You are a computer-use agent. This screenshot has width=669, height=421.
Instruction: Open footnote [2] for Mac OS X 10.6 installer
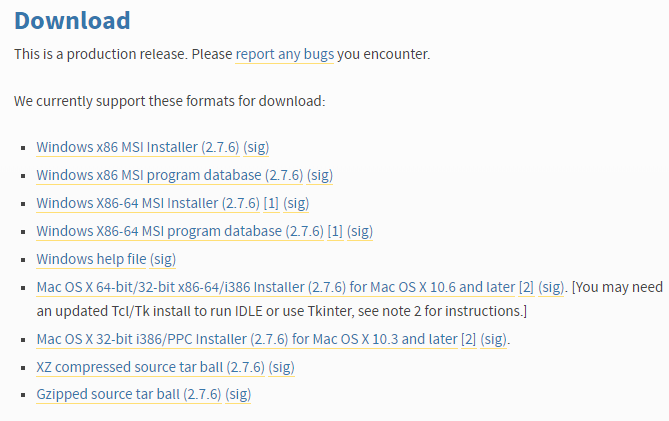coord(526,287)
